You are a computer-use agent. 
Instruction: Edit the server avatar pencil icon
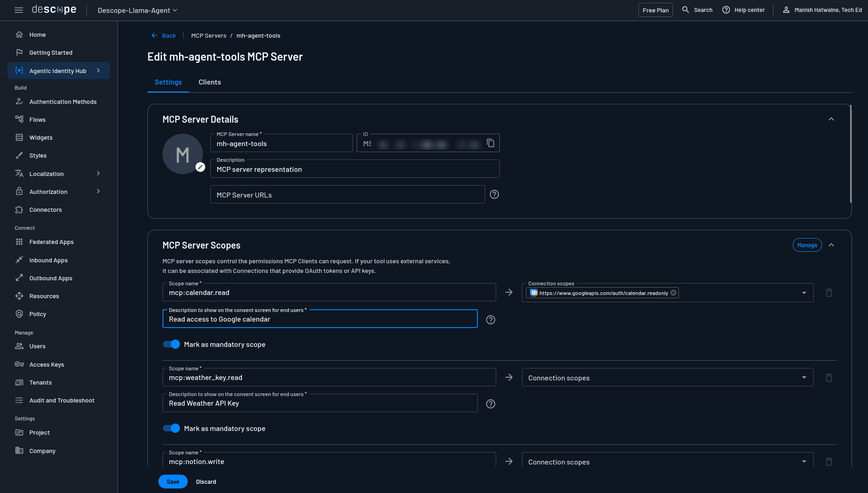coord(200,167)
